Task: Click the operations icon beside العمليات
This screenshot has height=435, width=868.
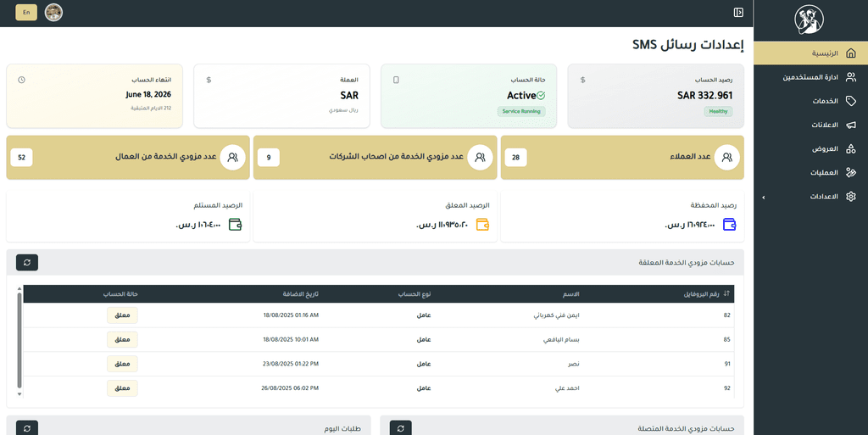Action: (851, 173)
